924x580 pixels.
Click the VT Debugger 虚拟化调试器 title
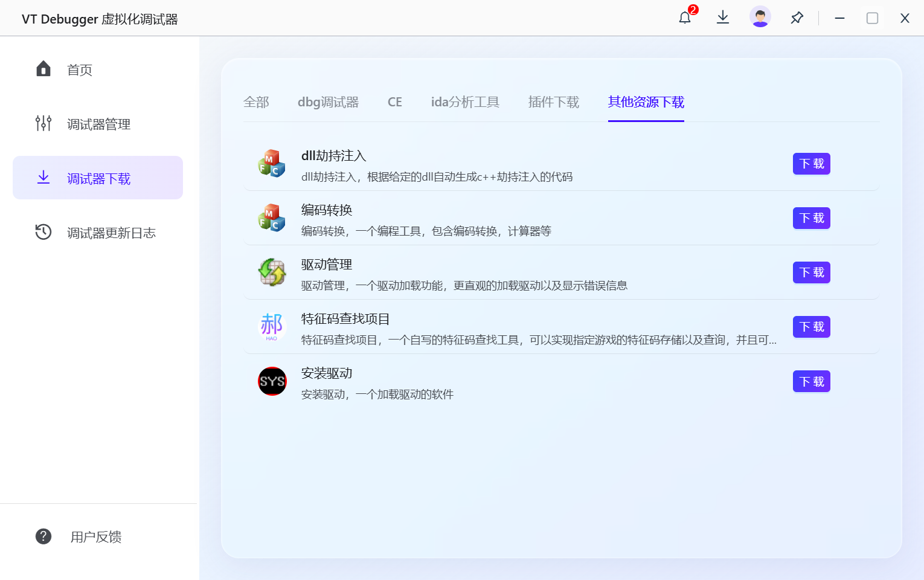click(x=100, y=19)
